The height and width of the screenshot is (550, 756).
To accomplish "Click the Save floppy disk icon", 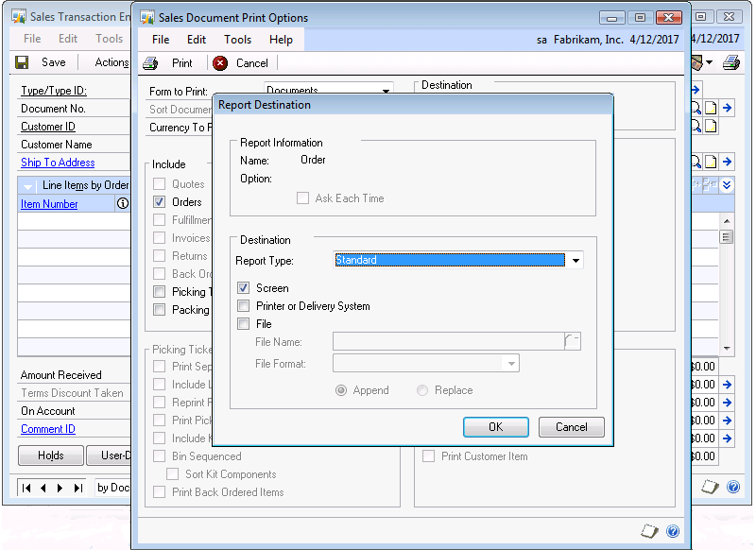I will click(x=22, y=62).
